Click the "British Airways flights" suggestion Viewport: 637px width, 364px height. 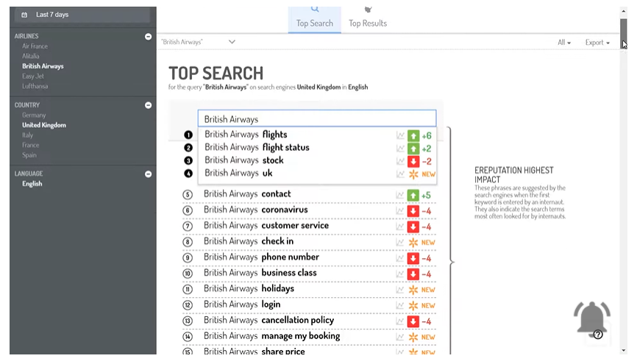[246, 135]
